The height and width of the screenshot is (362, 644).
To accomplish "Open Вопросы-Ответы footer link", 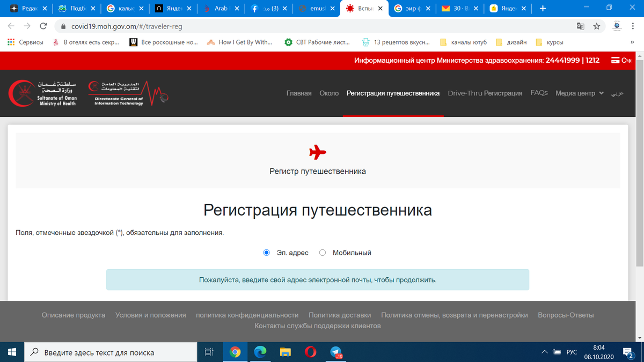I will point(566,315).
